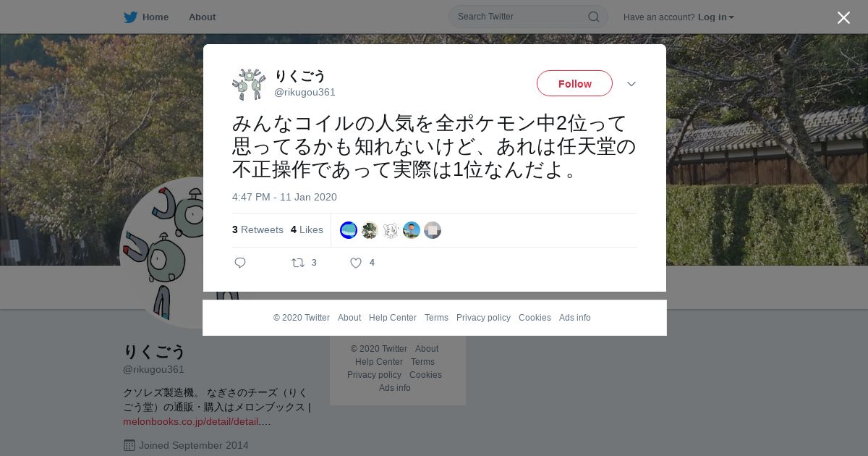868x456 pixels.
Task: View the 4 Likes list
Action: point(307,229)
